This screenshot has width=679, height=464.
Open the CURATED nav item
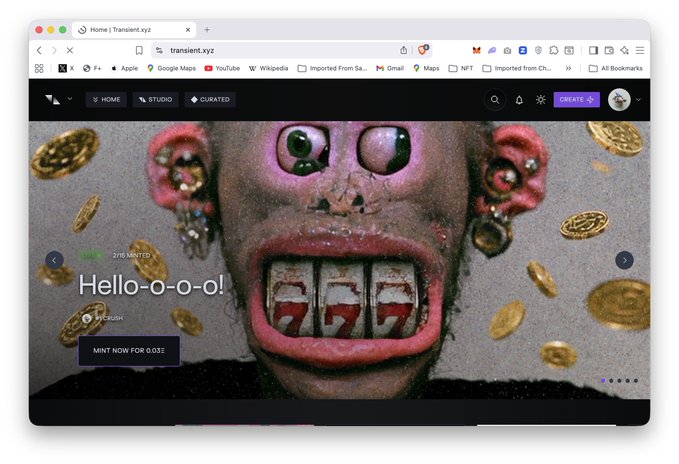[210, 100]
